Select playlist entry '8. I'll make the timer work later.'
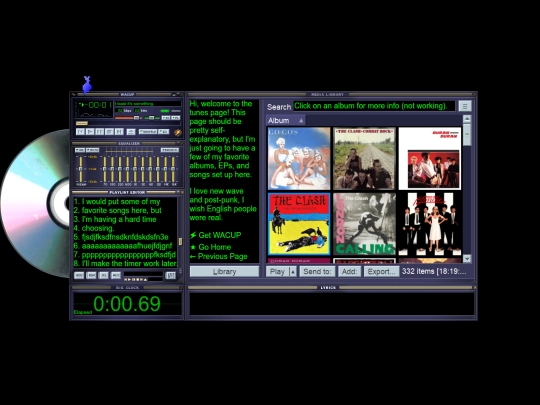540x405 pixels. (x=125, y=263)
